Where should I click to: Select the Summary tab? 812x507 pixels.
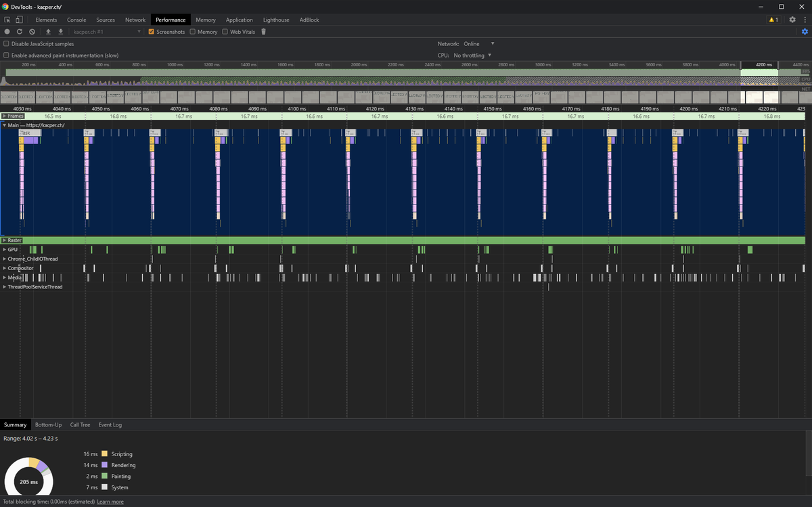point(15,424)
